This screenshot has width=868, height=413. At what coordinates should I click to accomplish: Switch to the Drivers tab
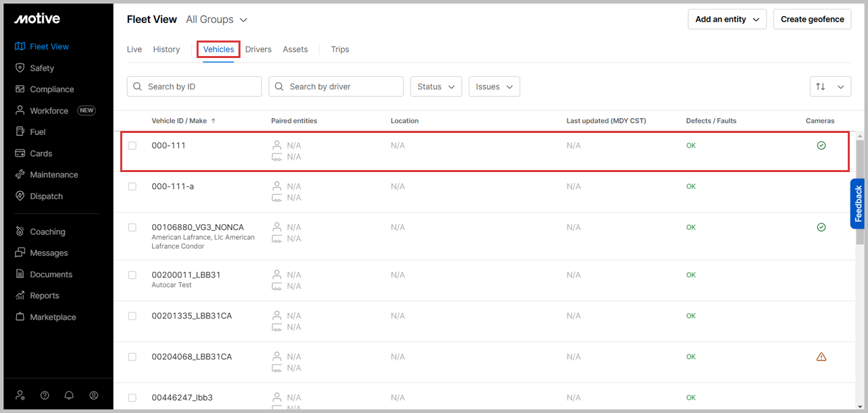click(258, 49)
